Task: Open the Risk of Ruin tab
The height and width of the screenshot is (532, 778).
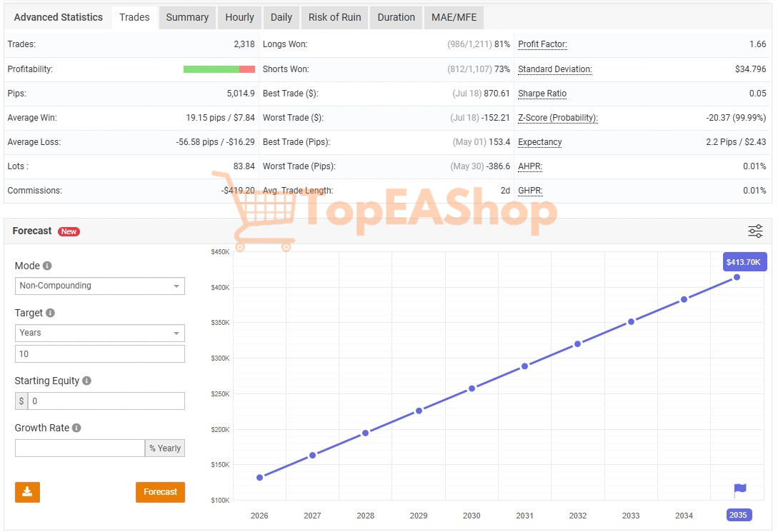Action: click(334, 17)
